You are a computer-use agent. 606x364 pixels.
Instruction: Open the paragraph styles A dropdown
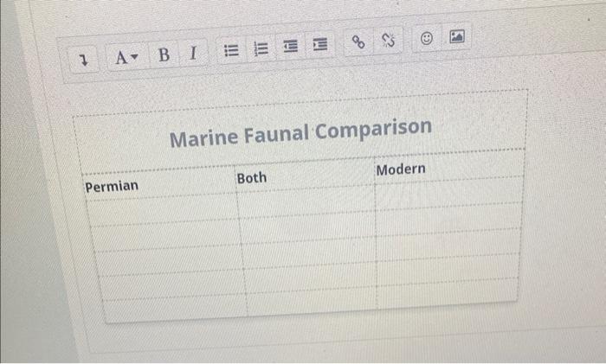pyautogui.click(x=126, y=58)
